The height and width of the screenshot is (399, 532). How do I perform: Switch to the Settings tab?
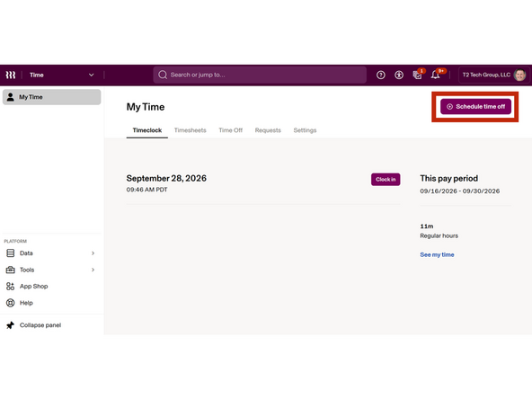point(305,130)
